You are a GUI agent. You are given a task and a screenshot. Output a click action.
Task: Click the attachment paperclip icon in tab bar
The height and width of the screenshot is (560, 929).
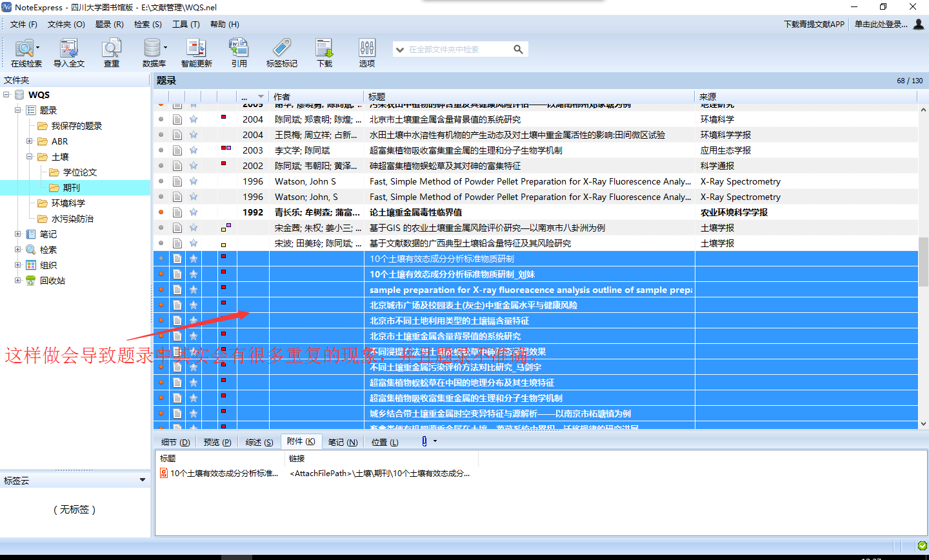424,441
